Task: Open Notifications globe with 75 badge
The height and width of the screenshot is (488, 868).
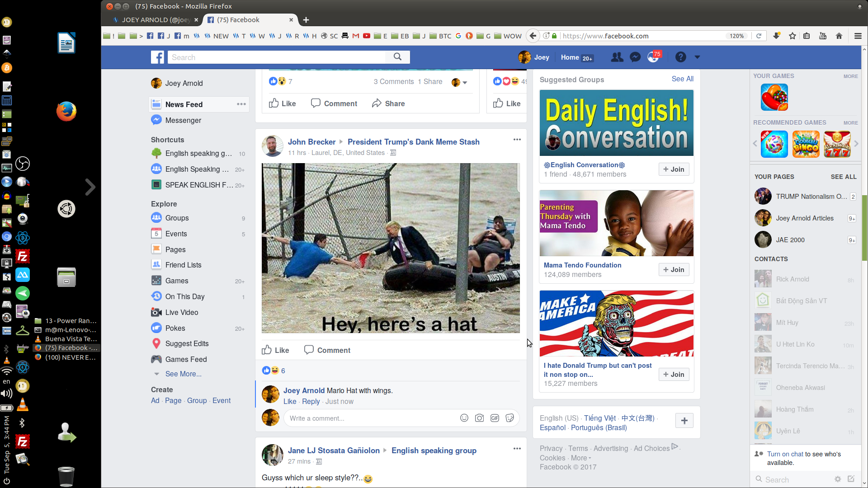Action: 653,57
